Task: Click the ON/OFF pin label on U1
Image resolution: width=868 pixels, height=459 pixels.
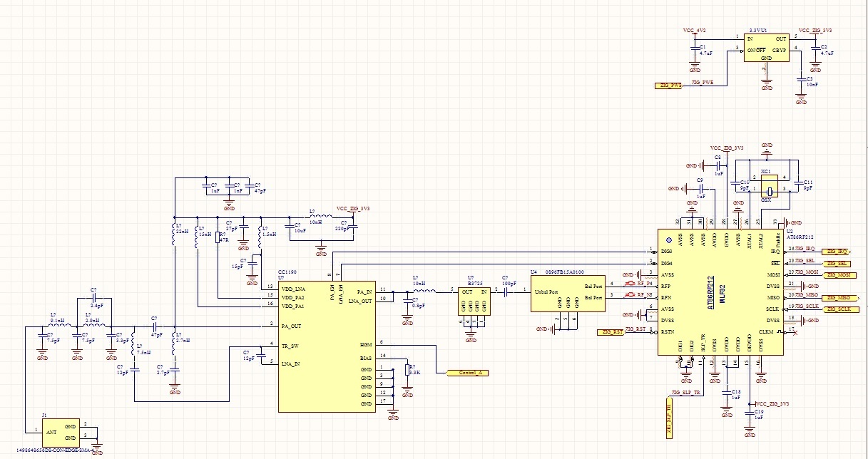Action: 756,49
